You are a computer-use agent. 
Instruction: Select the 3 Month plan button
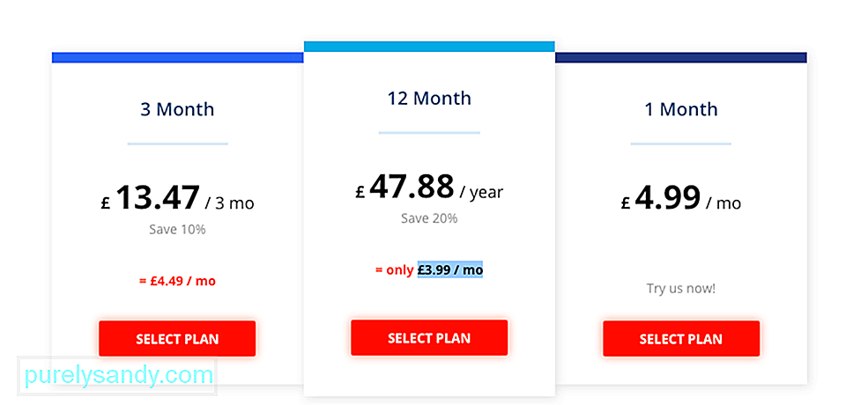[177, 339]
